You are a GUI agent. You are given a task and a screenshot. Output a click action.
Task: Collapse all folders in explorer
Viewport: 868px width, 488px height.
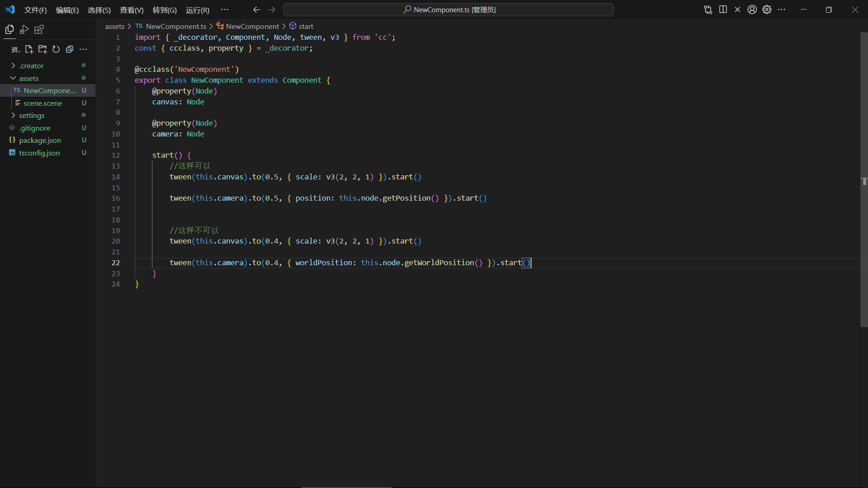click(70, 49)
